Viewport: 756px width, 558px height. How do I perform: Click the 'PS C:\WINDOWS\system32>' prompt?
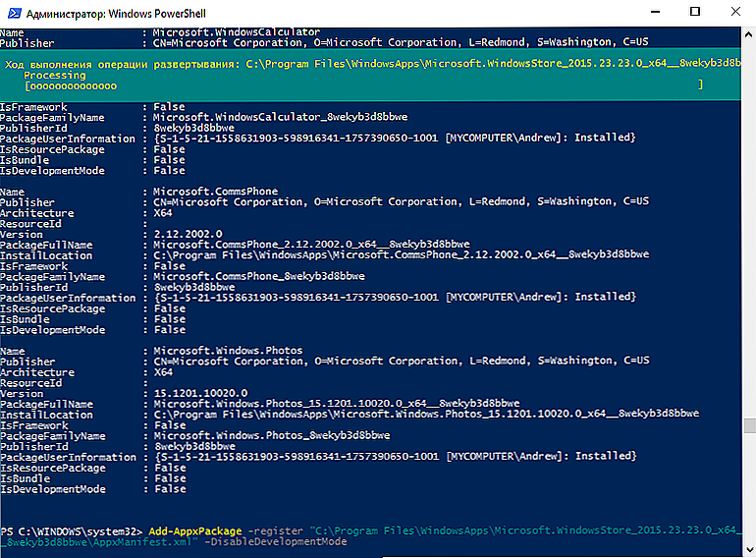pyautogui.click(x=72, y=531)
